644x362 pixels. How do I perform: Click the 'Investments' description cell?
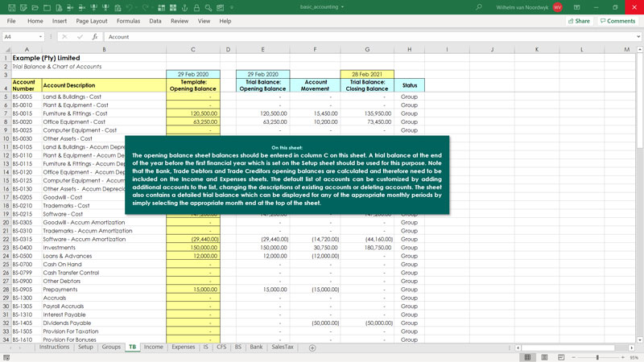coord(104,248)
